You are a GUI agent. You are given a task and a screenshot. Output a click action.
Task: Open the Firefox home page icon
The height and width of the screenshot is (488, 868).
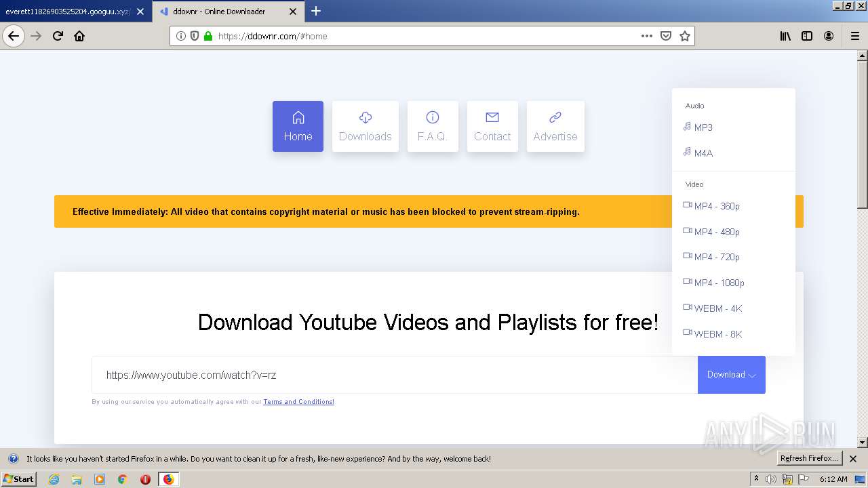point(79,36)
